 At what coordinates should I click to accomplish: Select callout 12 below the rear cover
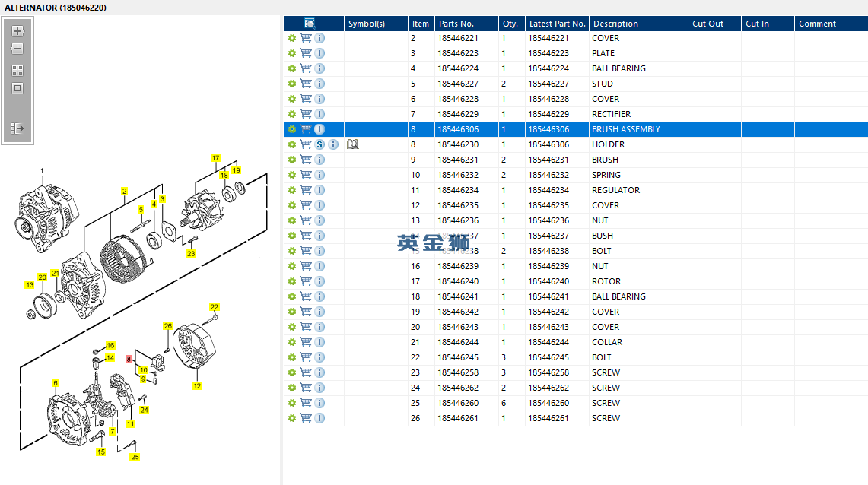point(197,386)
